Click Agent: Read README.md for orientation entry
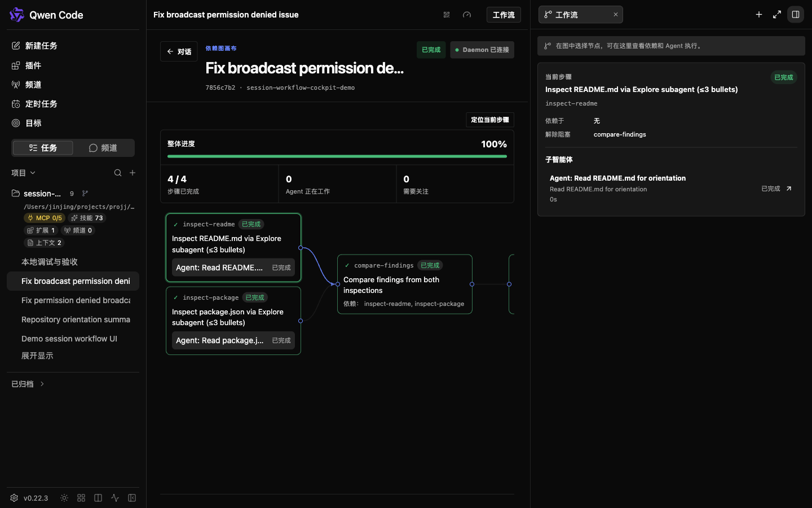Viewport: 812px width, 508px height. click(x=671, y=189)
